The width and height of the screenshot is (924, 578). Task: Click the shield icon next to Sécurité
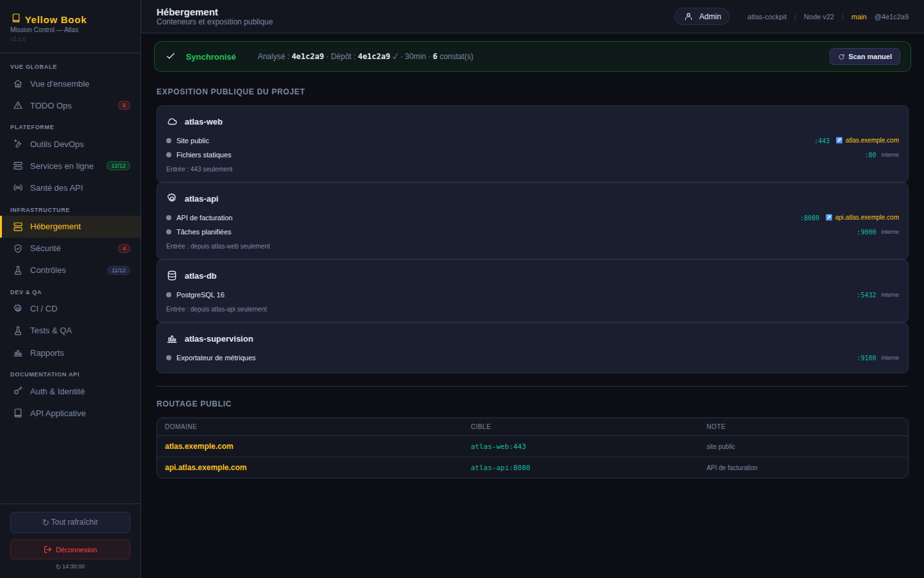18,249
